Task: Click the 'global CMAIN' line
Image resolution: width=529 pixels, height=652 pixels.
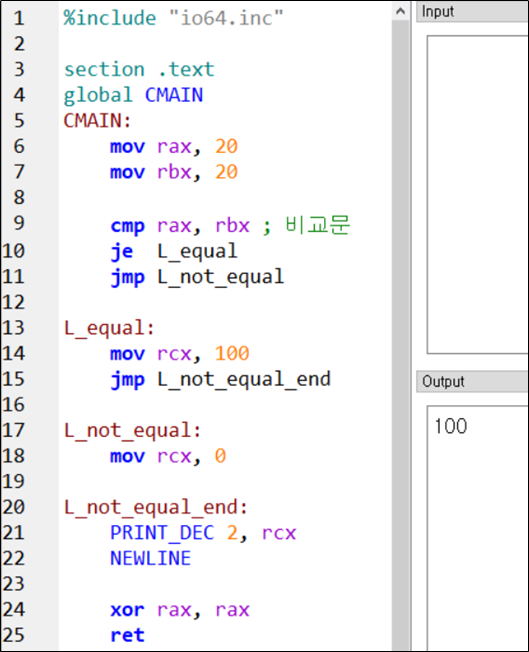Action: tap(133, 95)
